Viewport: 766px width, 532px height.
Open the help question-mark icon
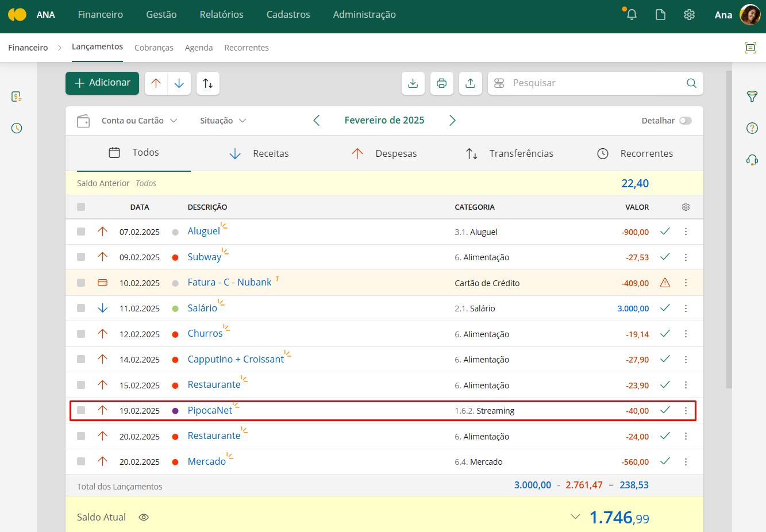752,128
